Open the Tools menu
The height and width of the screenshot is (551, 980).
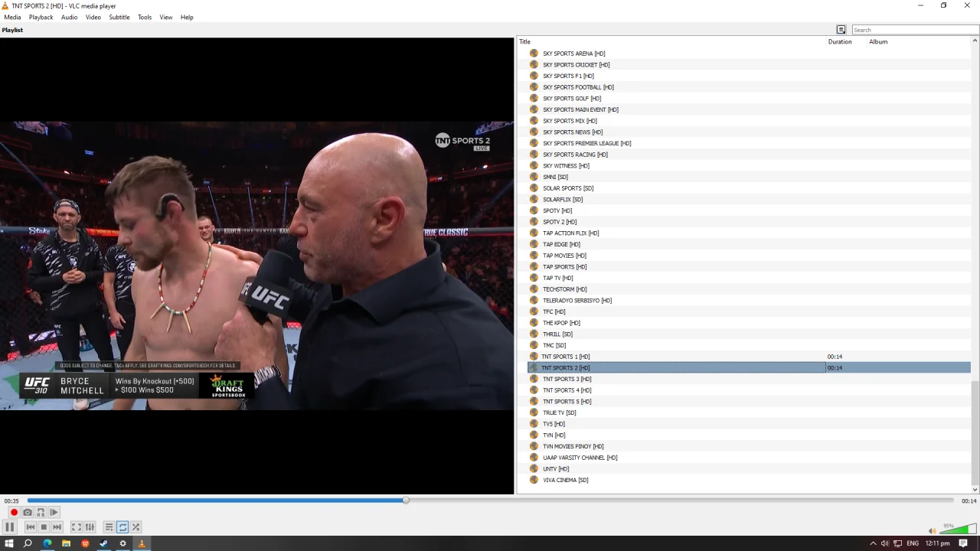click(x=145, y=17)
